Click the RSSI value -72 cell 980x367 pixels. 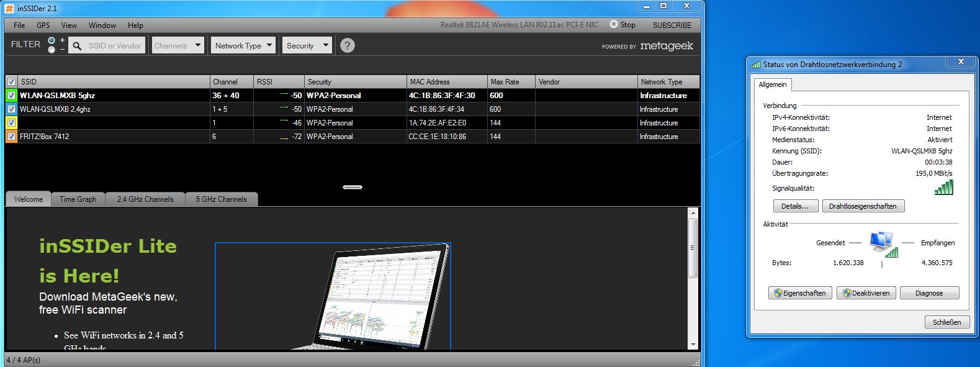[279, 137]
